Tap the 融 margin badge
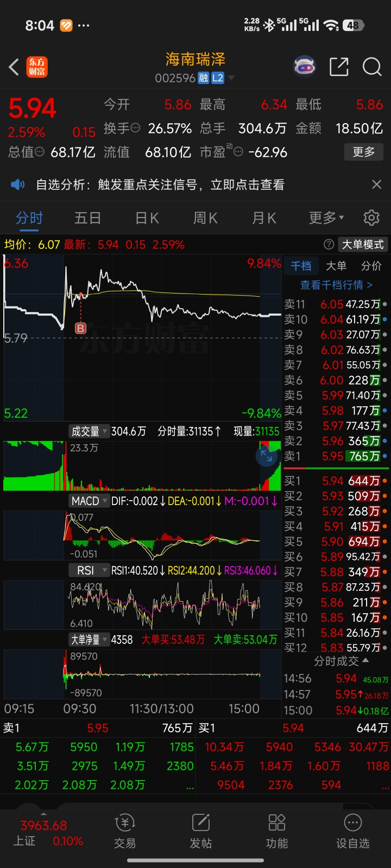Image resolution: width=391 pixels, height=868 pixels. click(203, 78)
